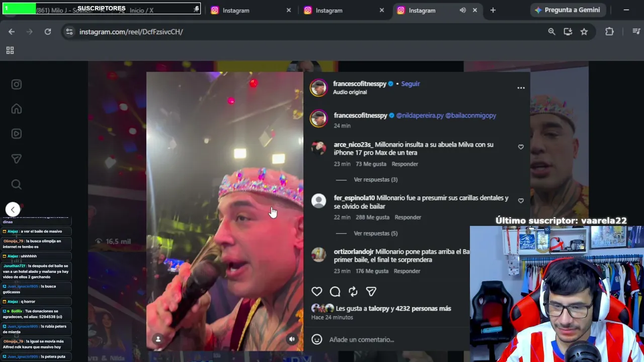Share the reel with the paper plane icon
644x362 pixels.
coord(371,292)
